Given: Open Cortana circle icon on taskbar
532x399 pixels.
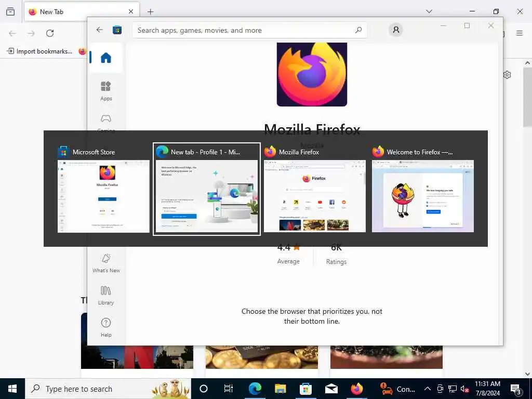Looking at the screenshot, I should point(204,389).
